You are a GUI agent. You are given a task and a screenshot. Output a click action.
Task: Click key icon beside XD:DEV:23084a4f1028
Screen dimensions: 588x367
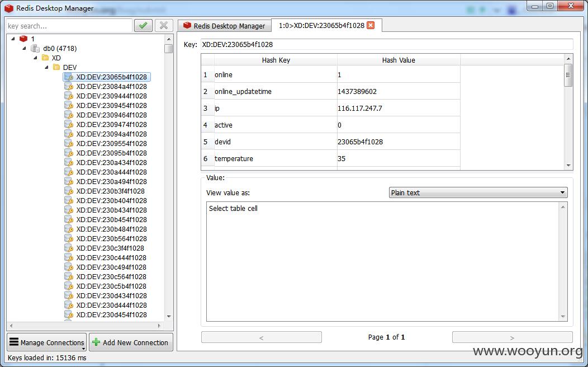coord(69,86)
